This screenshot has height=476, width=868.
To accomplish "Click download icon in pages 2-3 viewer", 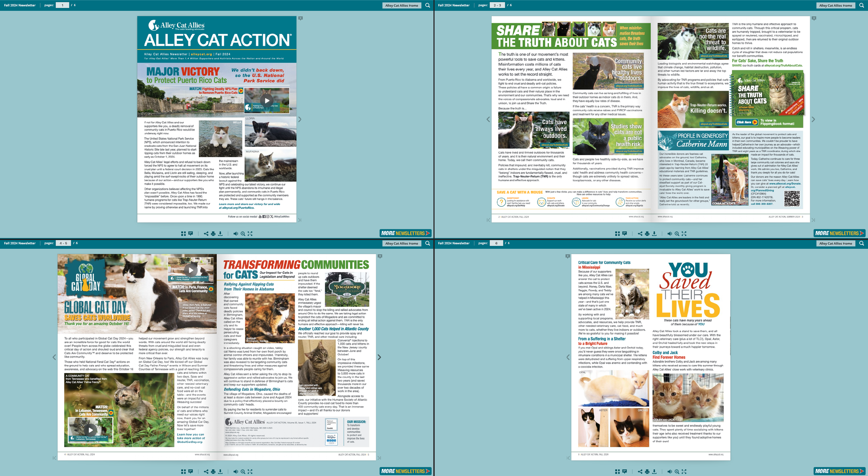I will [654, 233].
